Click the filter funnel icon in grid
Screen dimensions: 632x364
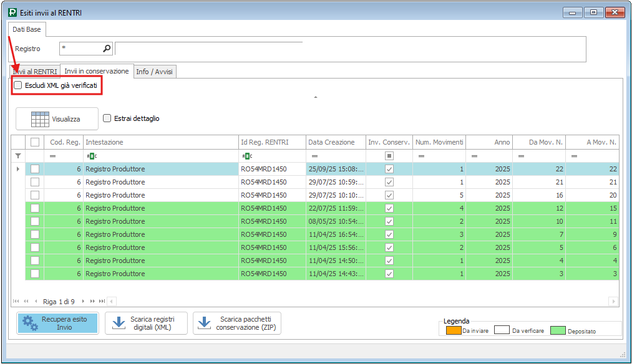(x=18, y=155)
